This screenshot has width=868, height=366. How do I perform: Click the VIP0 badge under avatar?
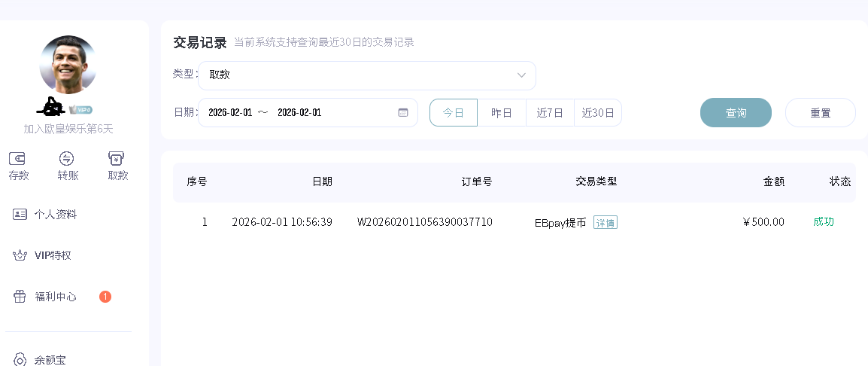click(80, 109)
